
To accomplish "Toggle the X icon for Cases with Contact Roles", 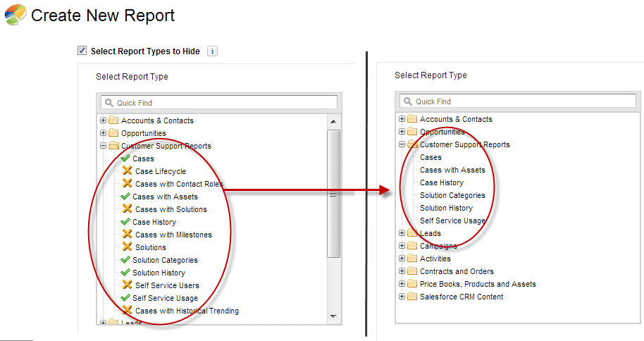I will (x=127, y=184).
